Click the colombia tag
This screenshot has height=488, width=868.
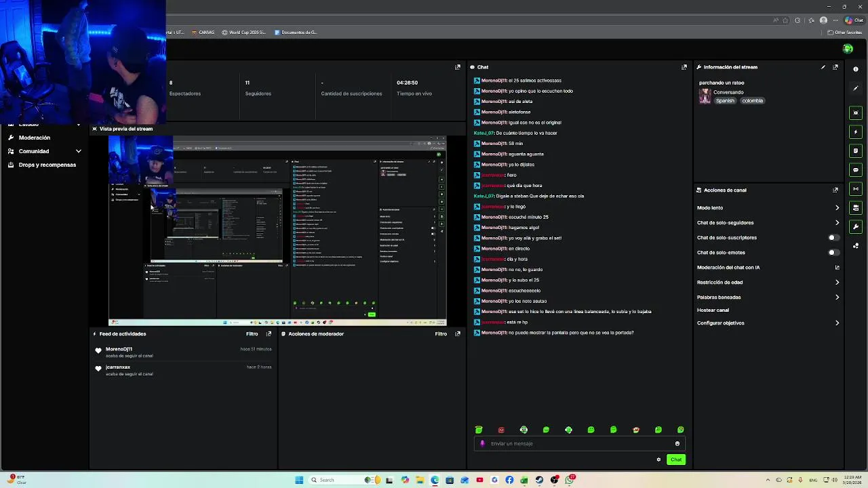click(x=752, y=101)
